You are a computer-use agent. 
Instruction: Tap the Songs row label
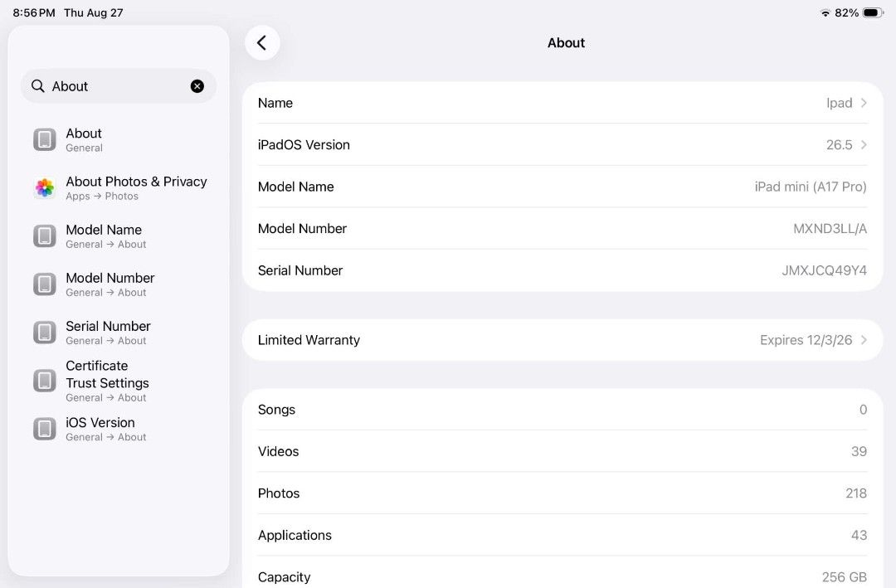click(276, 410)
